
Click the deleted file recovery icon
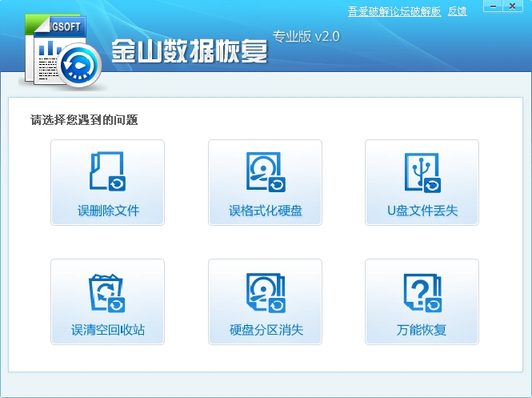(107, 171)
